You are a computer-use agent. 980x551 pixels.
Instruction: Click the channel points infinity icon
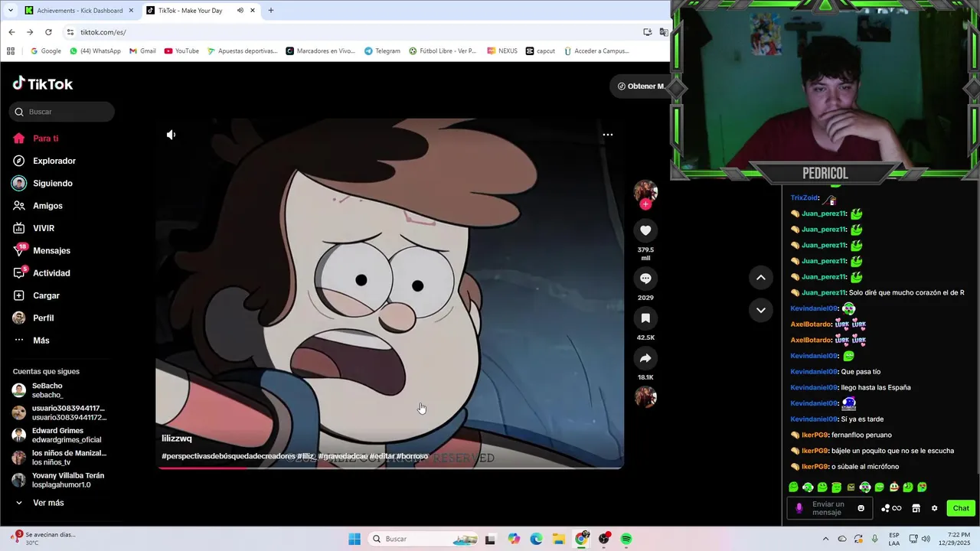coord(891,508)
